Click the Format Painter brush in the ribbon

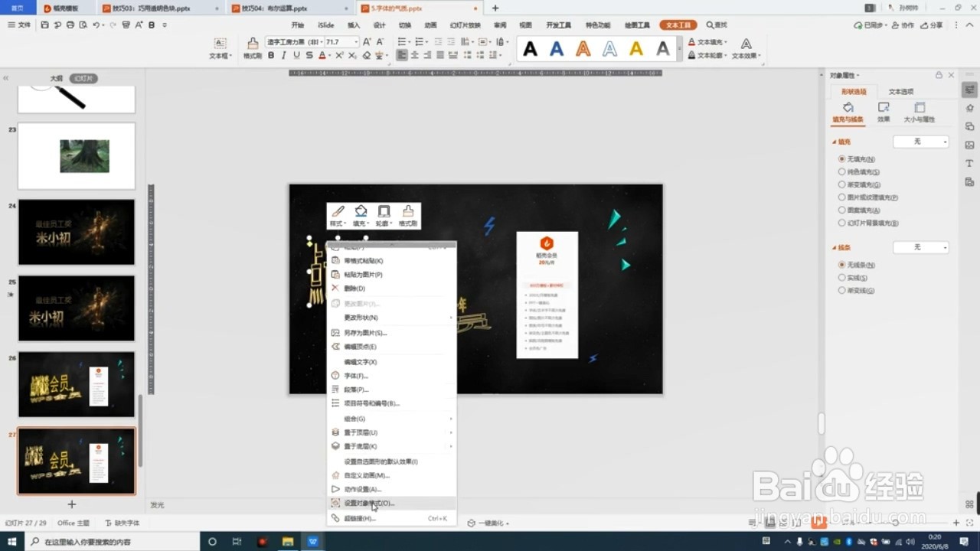click(x=253, y=44)
